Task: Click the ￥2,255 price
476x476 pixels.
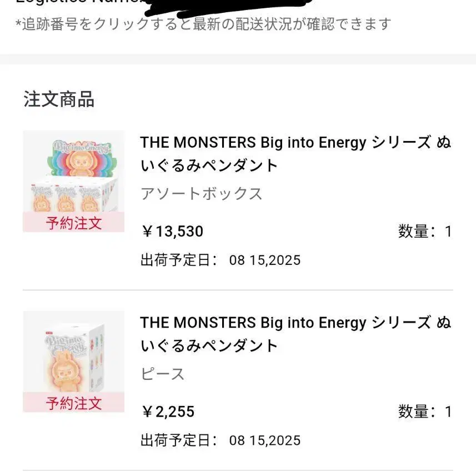Action: pos(168,412)
